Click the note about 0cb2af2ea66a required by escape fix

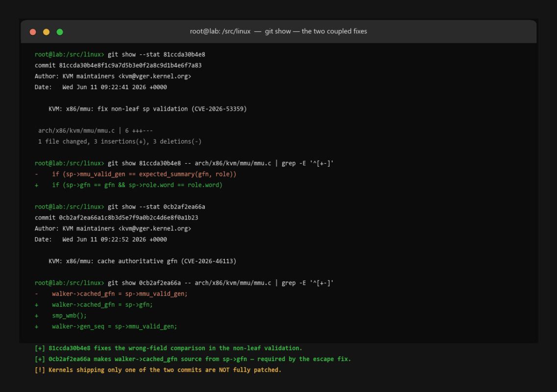(x=193, y=359)
